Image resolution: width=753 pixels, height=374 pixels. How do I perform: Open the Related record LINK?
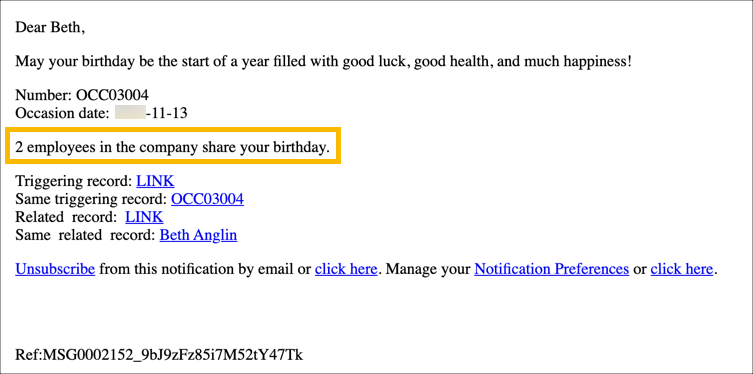point(144,217)
